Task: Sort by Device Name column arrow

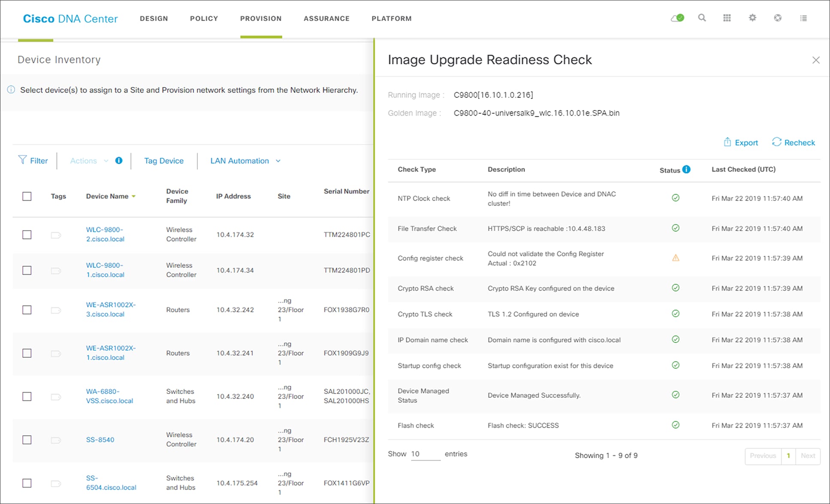Action: [134, 196]
